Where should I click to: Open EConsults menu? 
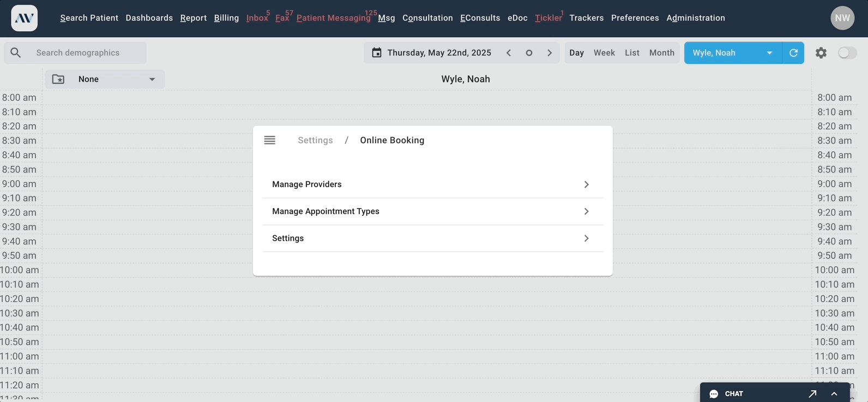pos(480,18)
